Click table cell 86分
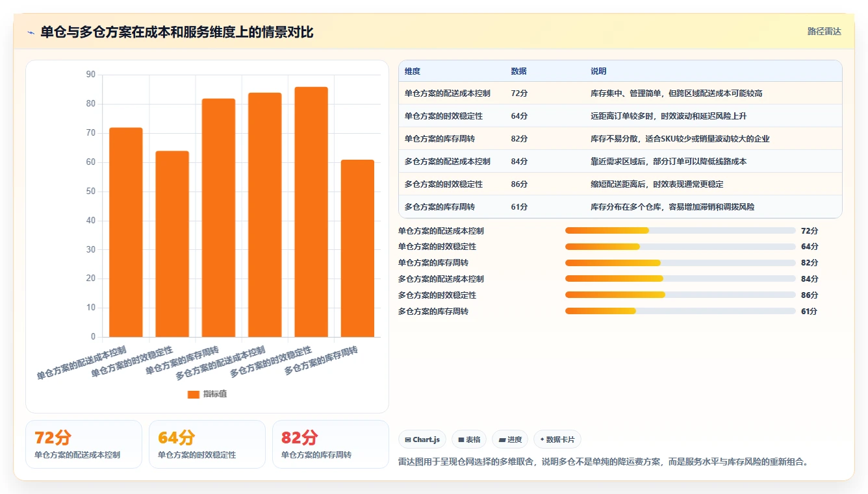The image size is (868, 494). click(x=519, y=184)
